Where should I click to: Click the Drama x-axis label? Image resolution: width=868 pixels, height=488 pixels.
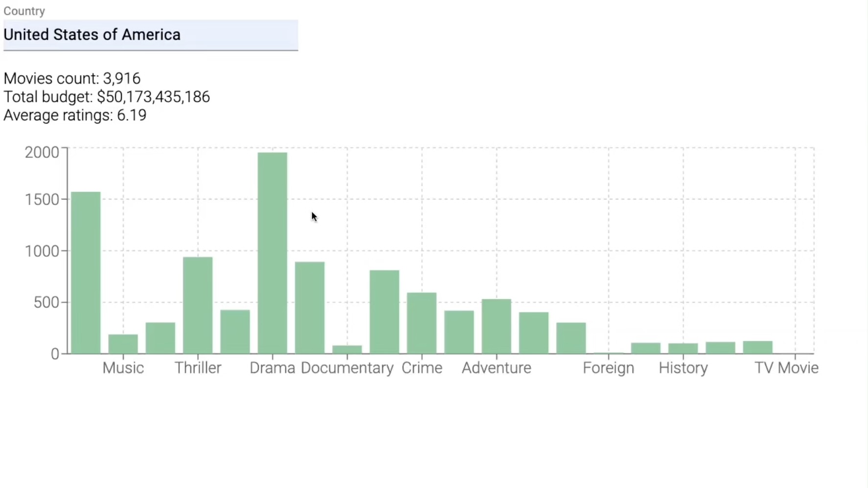click(272, 368)
